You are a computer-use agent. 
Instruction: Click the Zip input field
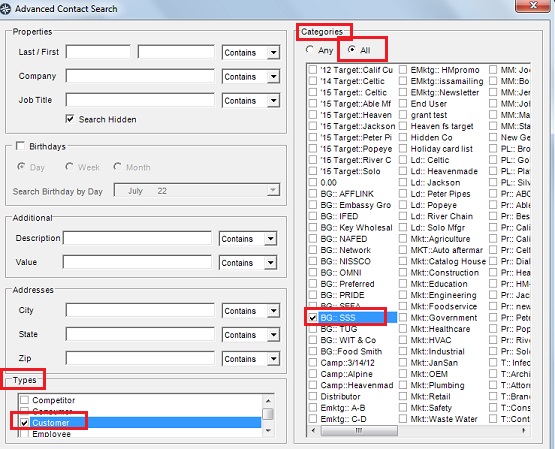click(140, 358)
